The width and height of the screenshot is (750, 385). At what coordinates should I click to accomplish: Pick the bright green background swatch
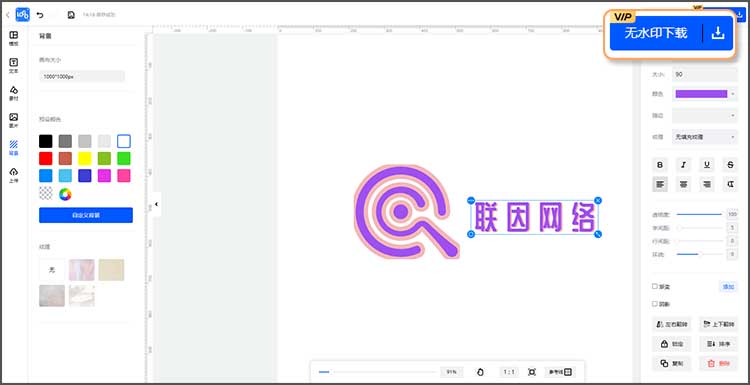(124, 158)
